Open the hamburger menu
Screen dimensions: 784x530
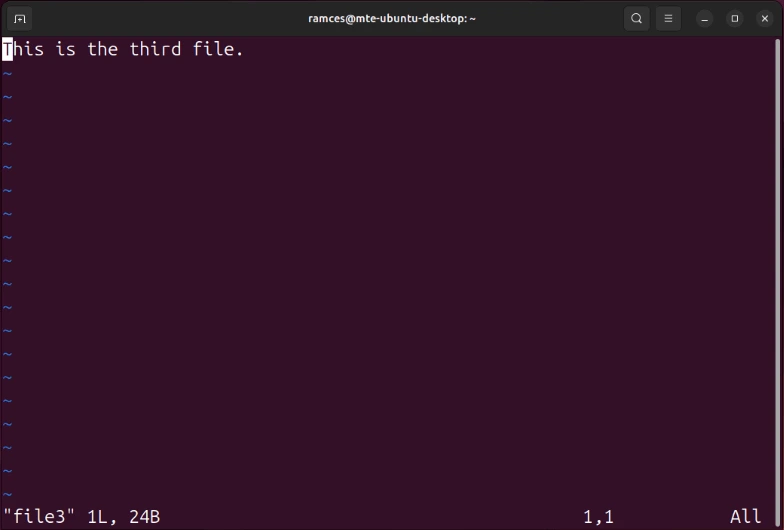pyautogui.click(x=668, y=19)
